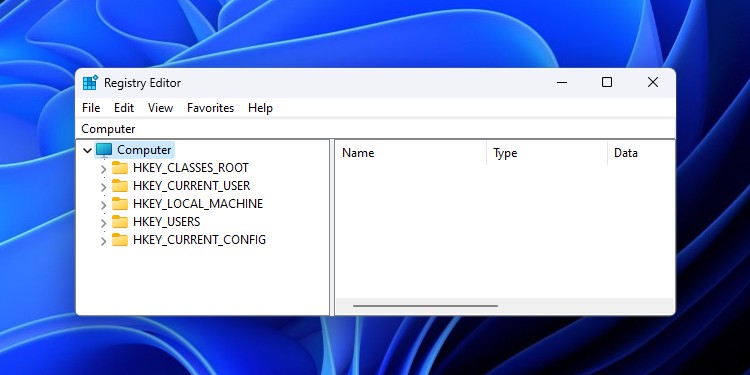Expand the HKEY_CURRENT_CONFIG key
This screenshot has height=375, width=750.
click(x=103, y=241)
